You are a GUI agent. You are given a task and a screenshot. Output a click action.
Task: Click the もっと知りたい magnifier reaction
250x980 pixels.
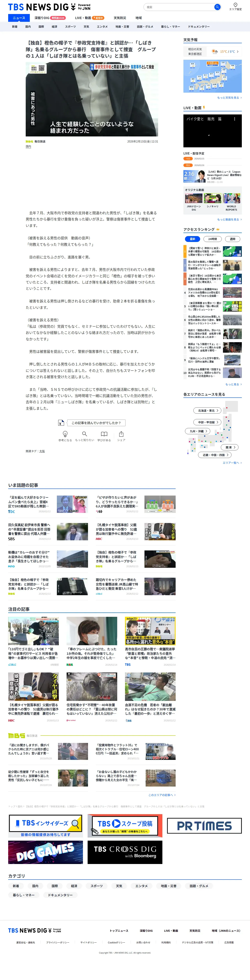[x=85, y=436]
